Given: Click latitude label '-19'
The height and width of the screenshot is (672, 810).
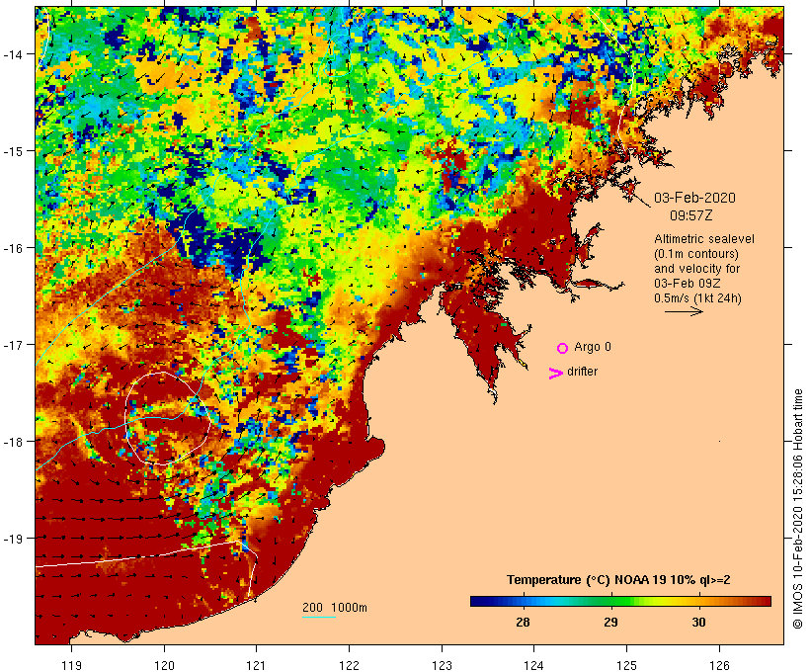Looking at the screenshot, I should [13, 539].
